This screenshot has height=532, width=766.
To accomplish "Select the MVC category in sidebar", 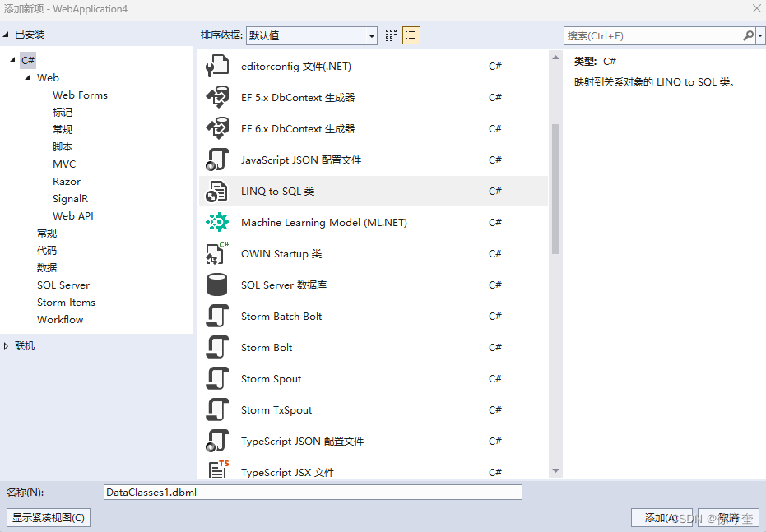I will 63,164.
